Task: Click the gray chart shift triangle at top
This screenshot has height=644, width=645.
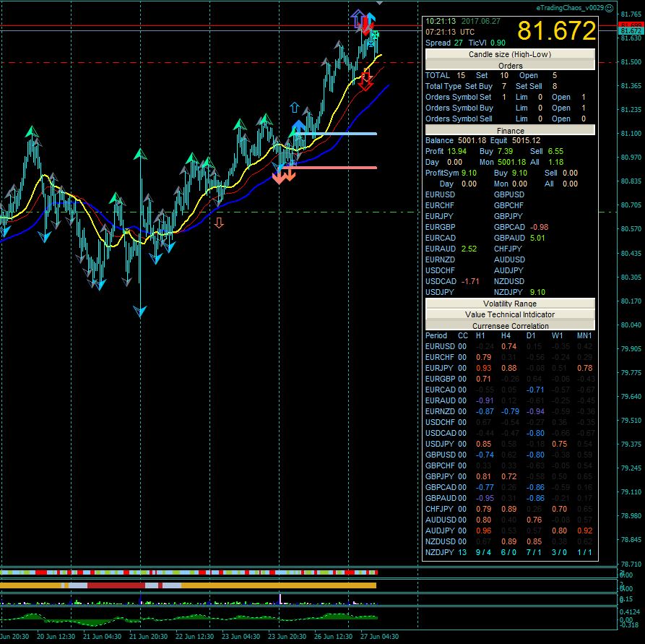Action: [379, 3]
